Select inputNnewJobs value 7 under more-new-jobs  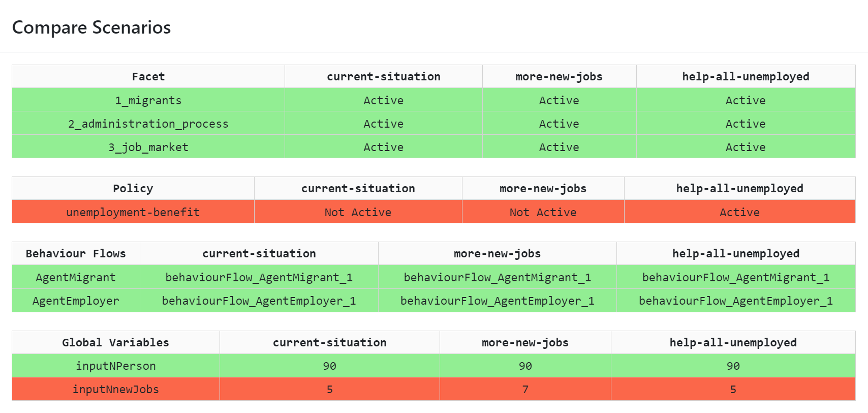pos(525,390)
